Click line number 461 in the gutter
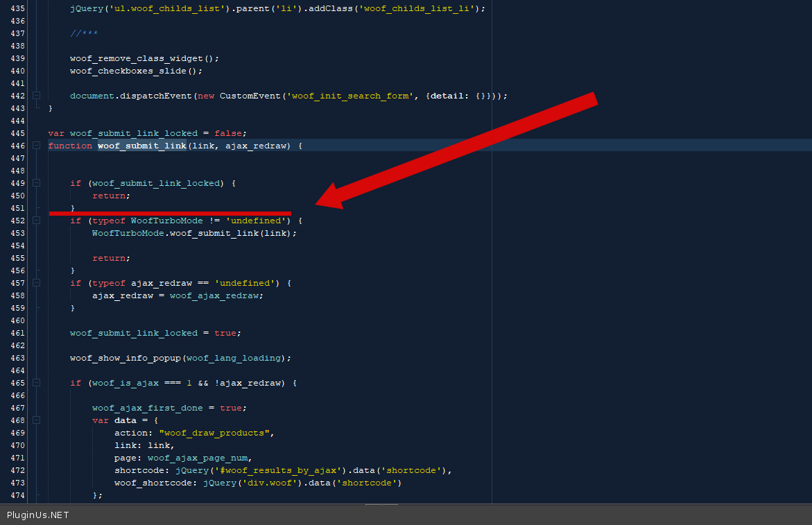The image size is (812, 525). 18,333
